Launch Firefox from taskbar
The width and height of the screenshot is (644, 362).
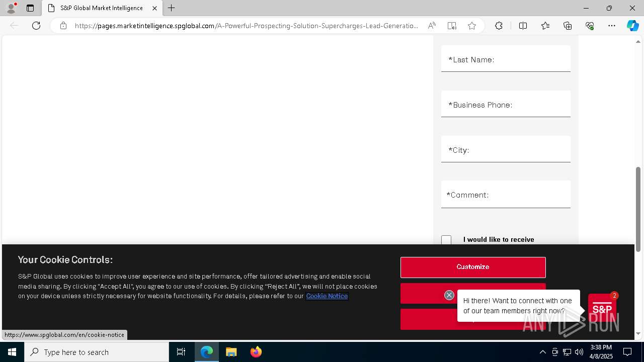click(x=256, y=352)
